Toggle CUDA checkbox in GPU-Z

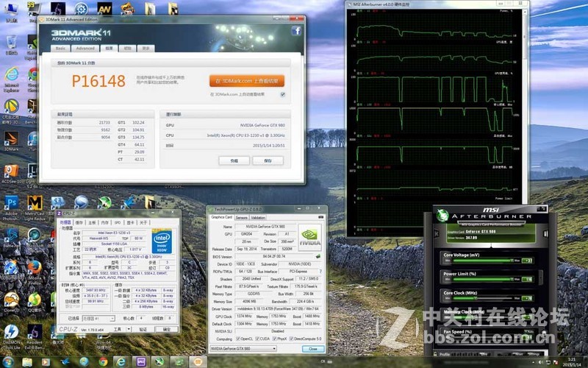(257, 339)
